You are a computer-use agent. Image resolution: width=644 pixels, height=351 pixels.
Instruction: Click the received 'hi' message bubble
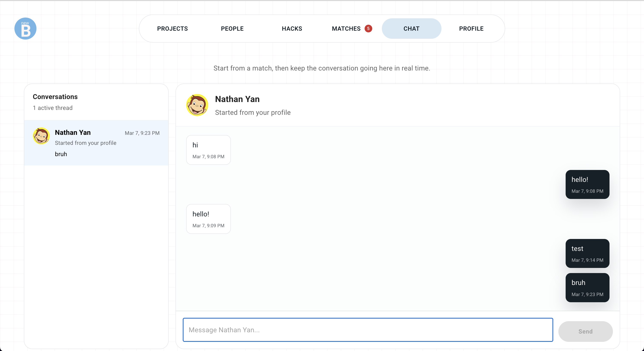pos(208,150)
